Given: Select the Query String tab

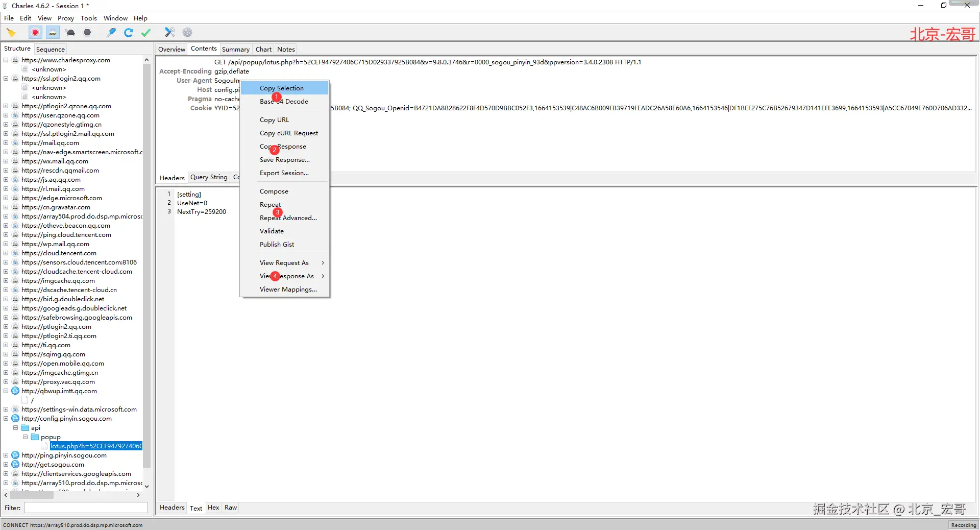Looking at the screenshot, I should coord(209,178).
